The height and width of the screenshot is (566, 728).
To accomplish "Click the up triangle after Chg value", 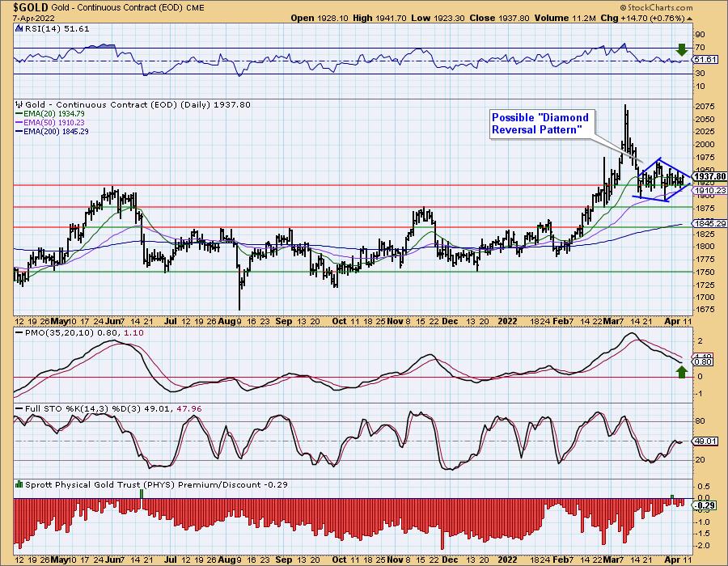I will [x=689, y=19].
